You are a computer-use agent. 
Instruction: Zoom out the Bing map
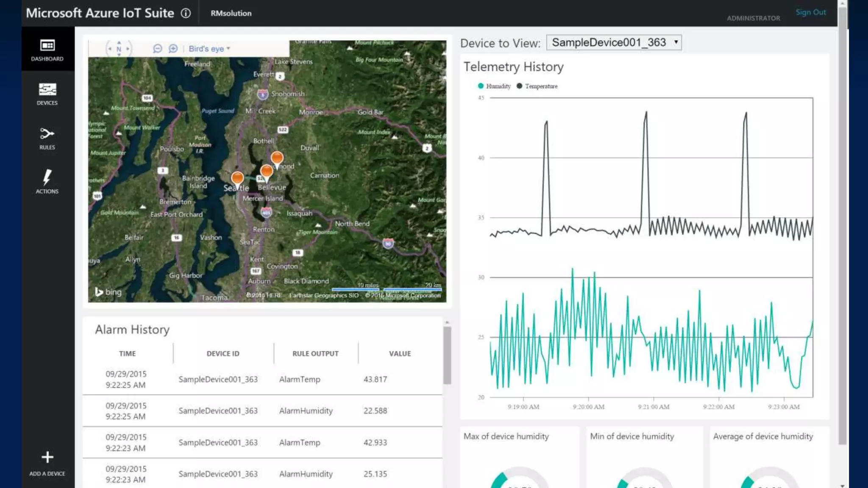(x=158, y=49)
